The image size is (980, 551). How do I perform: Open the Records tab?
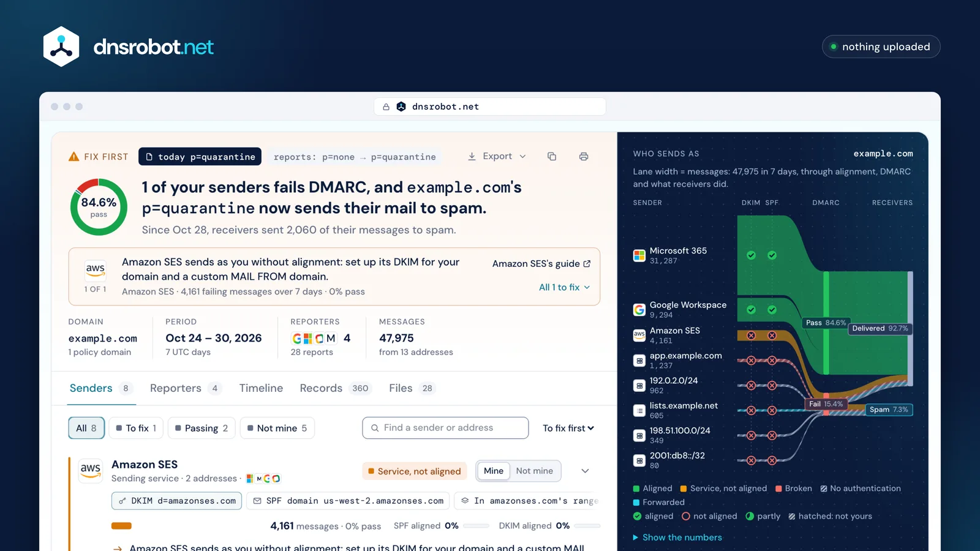336,388
